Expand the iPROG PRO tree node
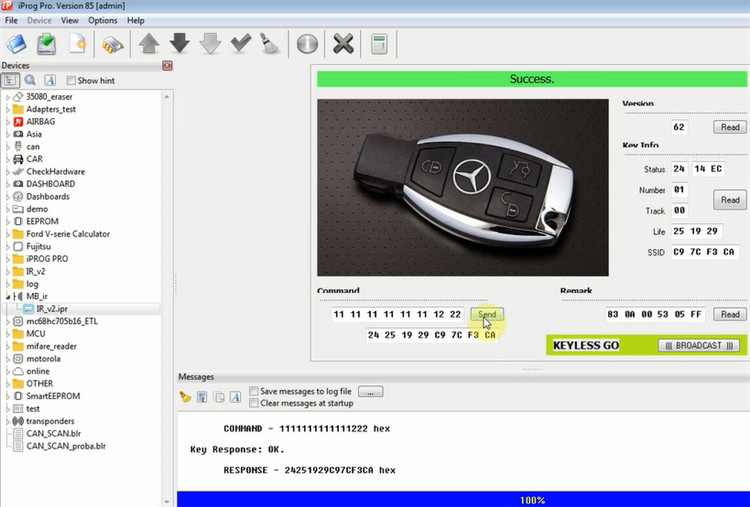This screenshot has height=507, width=750. pyautogui.click(x=8, y=259)
